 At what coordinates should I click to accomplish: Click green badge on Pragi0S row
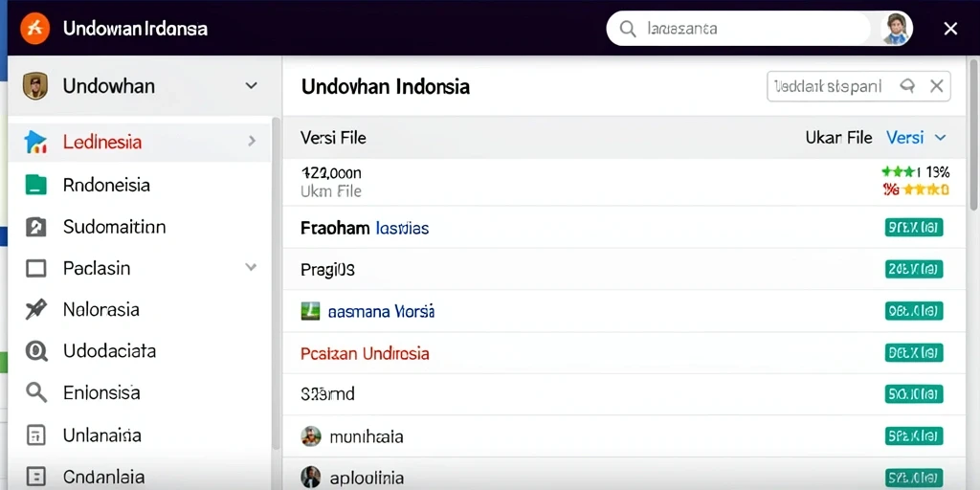(x=914, y=269)
